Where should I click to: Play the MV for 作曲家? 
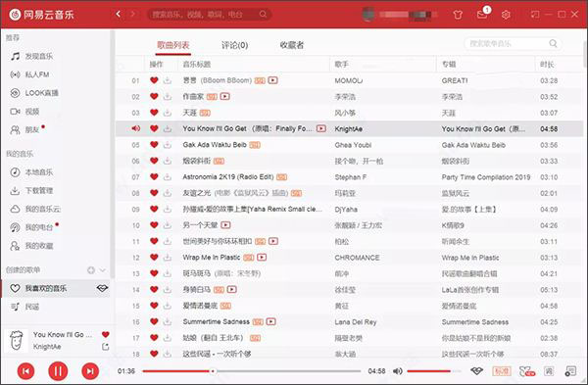coord(225,96)
